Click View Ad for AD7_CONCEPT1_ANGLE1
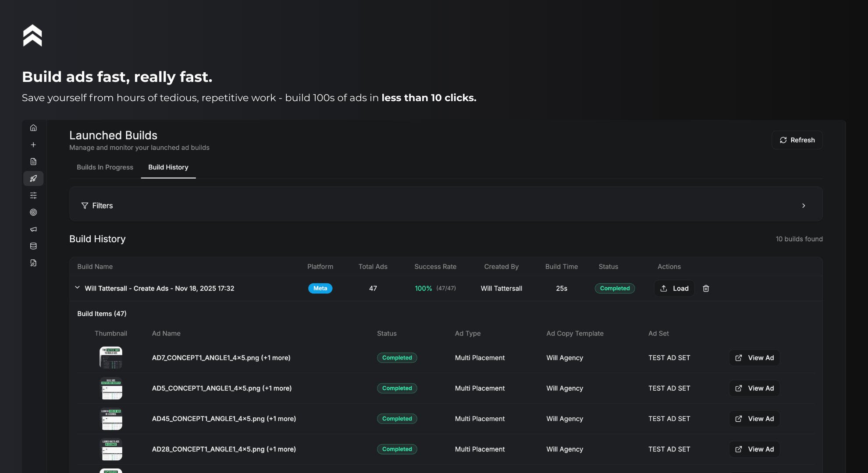 (754, 358)
